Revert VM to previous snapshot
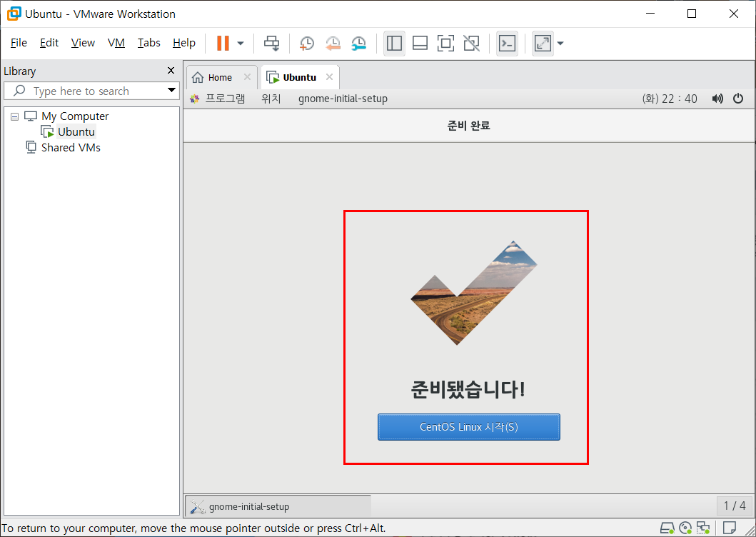The width and height of the screenshot is (756, 537). click(x=333, y=43)
